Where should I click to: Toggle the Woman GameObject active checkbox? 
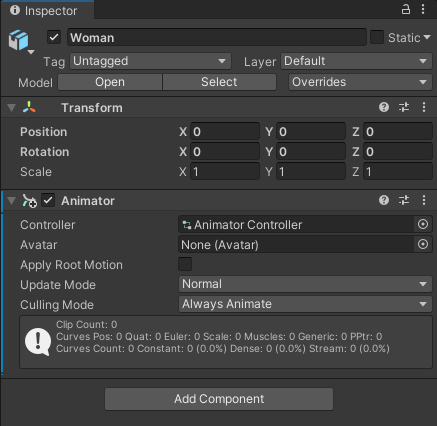(54, 37)
